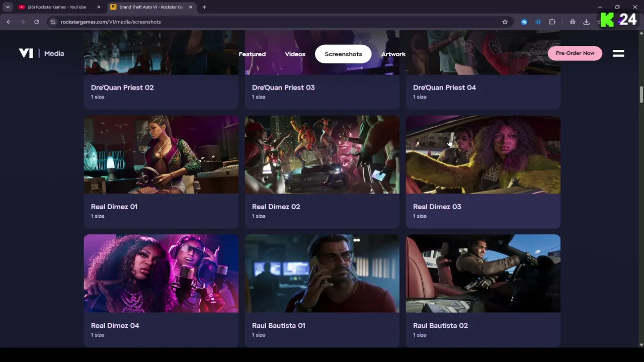Click "1 size" under Real Dimez 01
Viewport: 644px width, 362px height.
coord(98,216)
